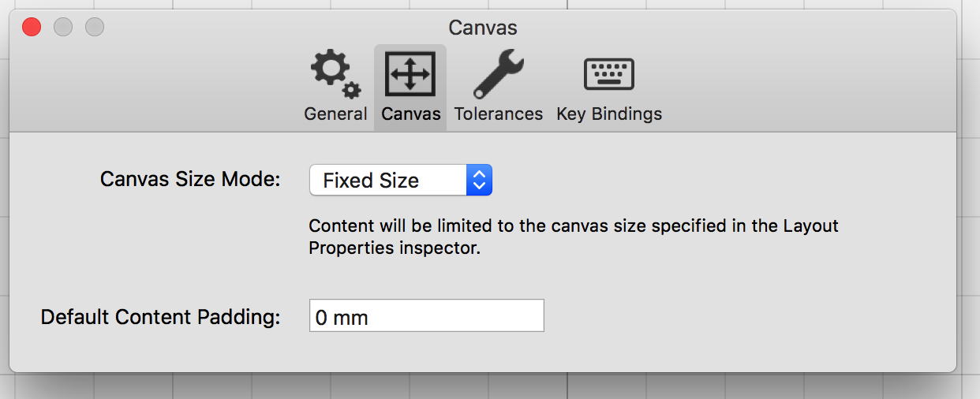Switch to the Key Bindings tab label
The height and width of the screenshot is (399, 980).
[609, 114]
